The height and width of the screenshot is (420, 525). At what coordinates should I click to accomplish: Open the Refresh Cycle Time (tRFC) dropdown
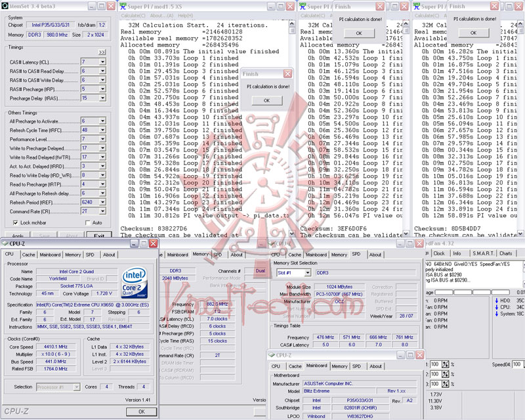tap(102, 130)
